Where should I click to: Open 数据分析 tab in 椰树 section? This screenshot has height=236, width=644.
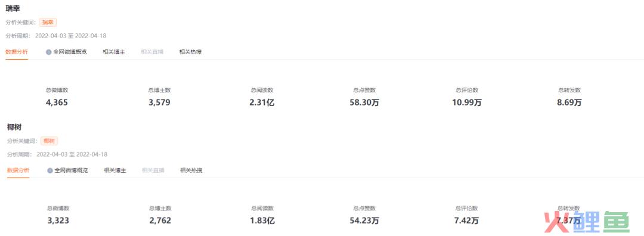tap(18, 170)
